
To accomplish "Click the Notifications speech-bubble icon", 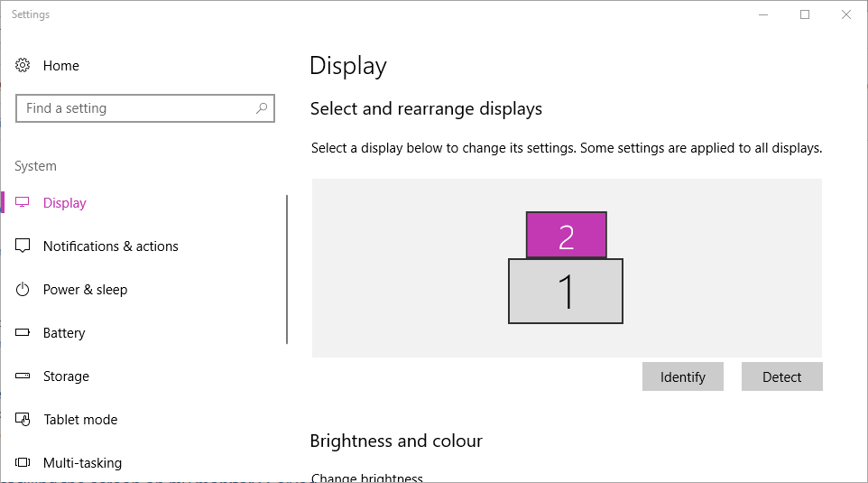I will pyautogui.click(x=23, y=246).
